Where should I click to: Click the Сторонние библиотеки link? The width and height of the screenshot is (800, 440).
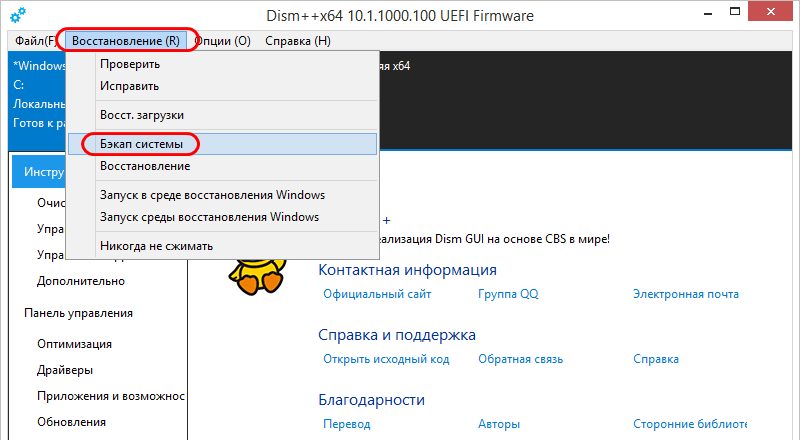point(690,424)
